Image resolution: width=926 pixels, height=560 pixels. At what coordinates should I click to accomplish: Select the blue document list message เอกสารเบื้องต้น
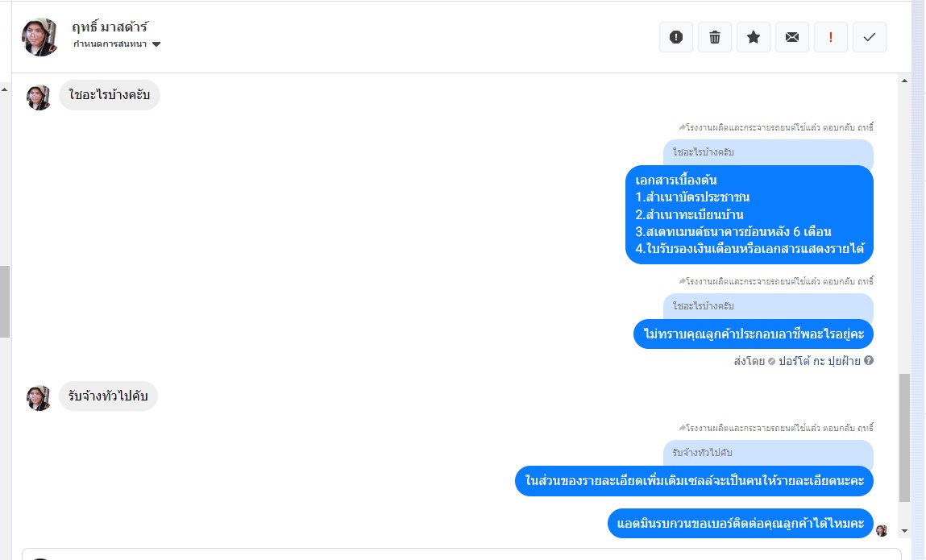pyautogui.click(x=749, y=214)
